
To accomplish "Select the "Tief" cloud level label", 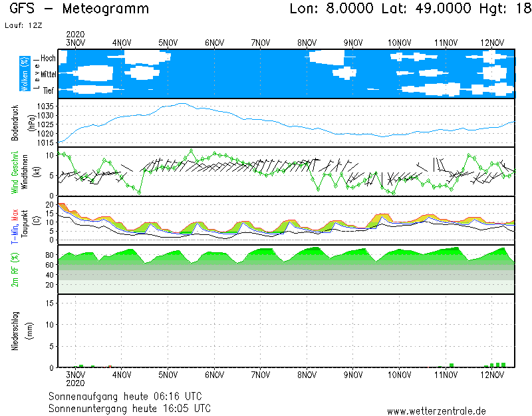I will point(48,91).
